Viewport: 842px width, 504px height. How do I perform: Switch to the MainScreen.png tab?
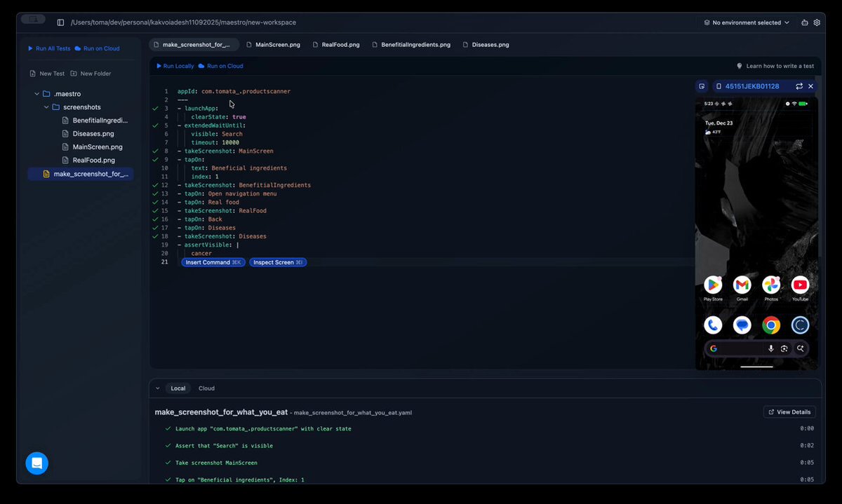point(273,45)
